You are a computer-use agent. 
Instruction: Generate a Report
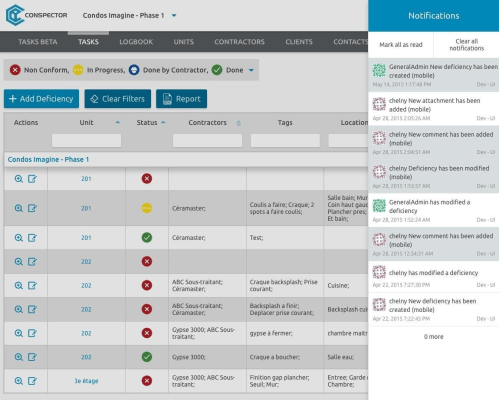point(181,99)
